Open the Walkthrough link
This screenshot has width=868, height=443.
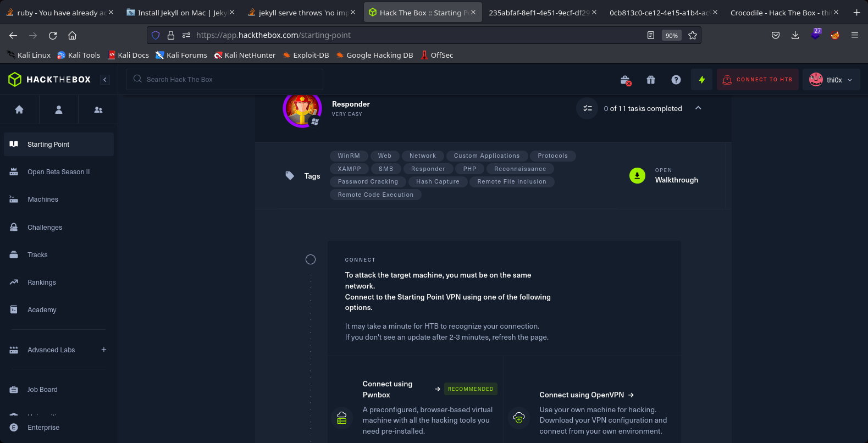pos(676,180)
